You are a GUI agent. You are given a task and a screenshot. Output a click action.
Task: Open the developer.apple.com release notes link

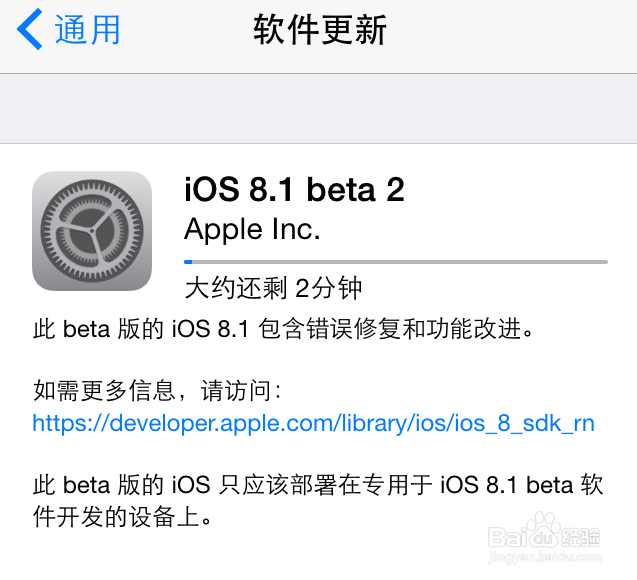click(314, 423)
